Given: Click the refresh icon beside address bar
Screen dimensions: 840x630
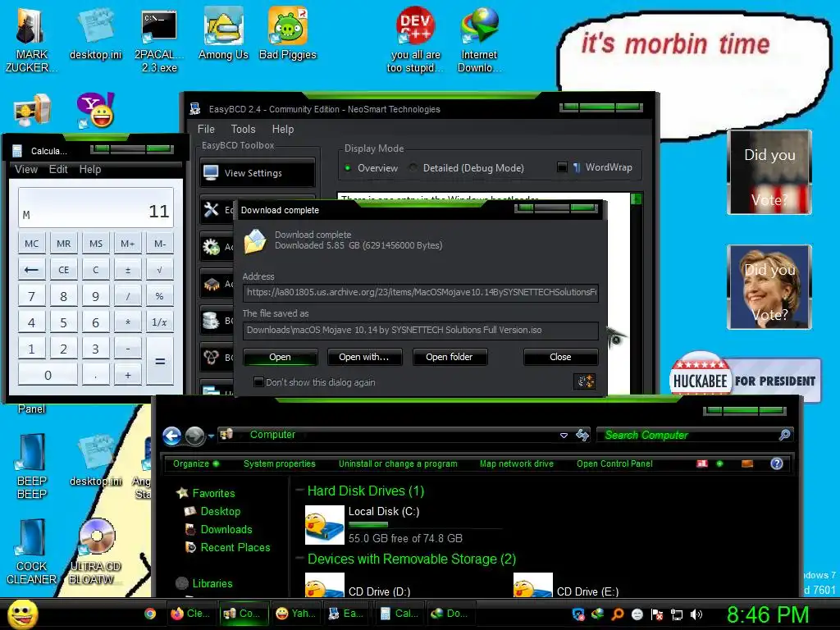Looking at the screenshot, I should pos(582,435).
